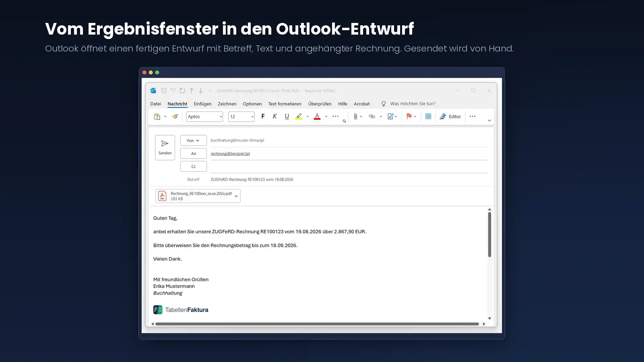Open the font size 12 dropdown
Image resolution: width=644 pixels, height=362 pixels.
tap(242, 117)
